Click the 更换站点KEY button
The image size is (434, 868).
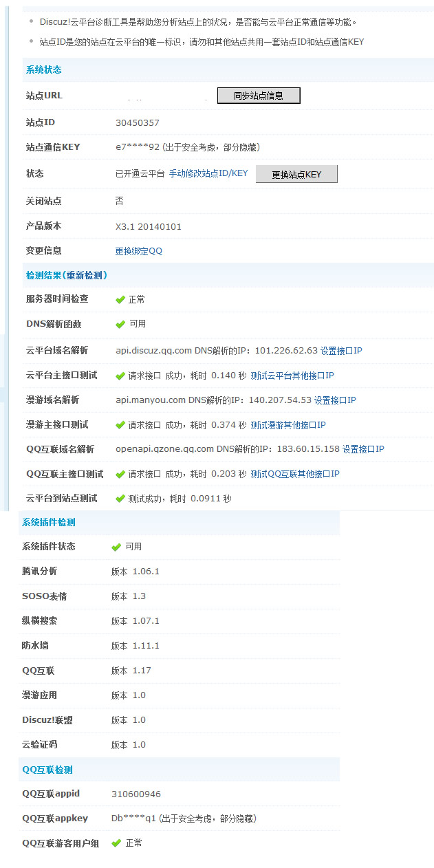coord(296,174)
